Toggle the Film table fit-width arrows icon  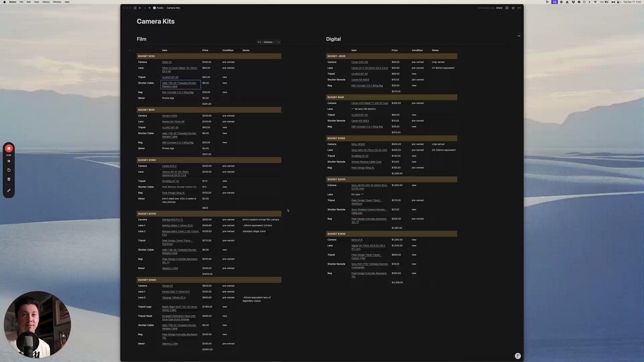tap(259, 42)
